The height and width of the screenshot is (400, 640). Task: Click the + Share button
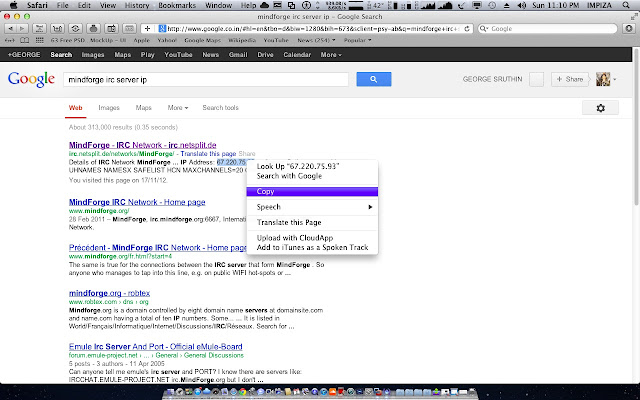click(x=570, y=79)
